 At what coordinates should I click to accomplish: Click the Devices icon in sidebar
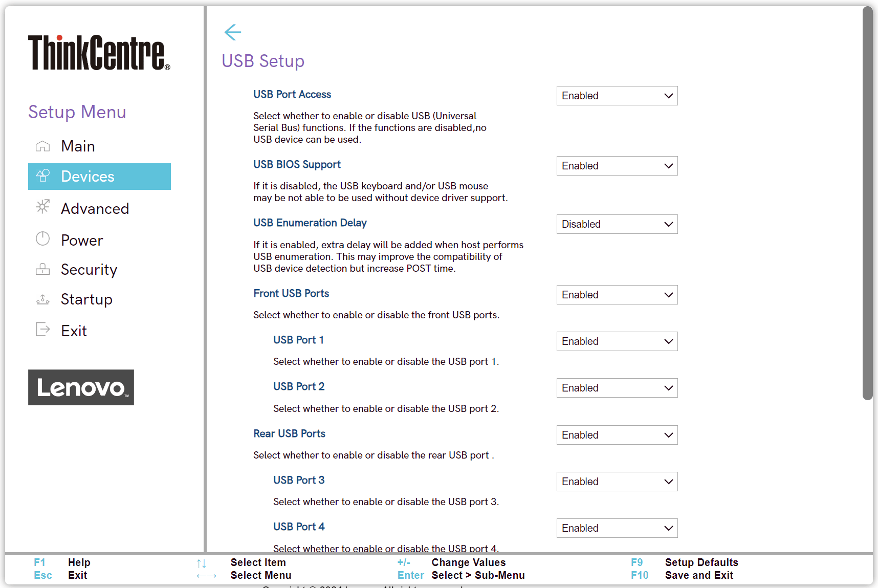click(x=43, y=176)
